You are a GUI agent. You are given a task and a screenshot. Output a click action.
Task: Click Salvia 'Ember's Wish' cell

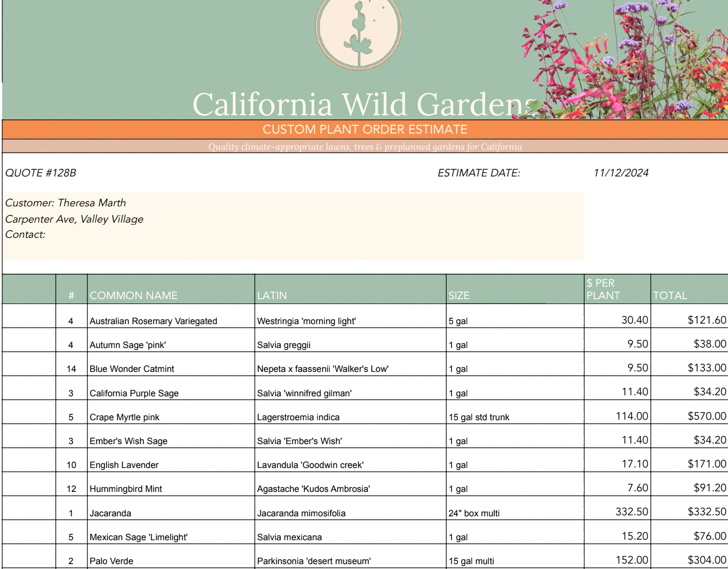tap(350, 436)
